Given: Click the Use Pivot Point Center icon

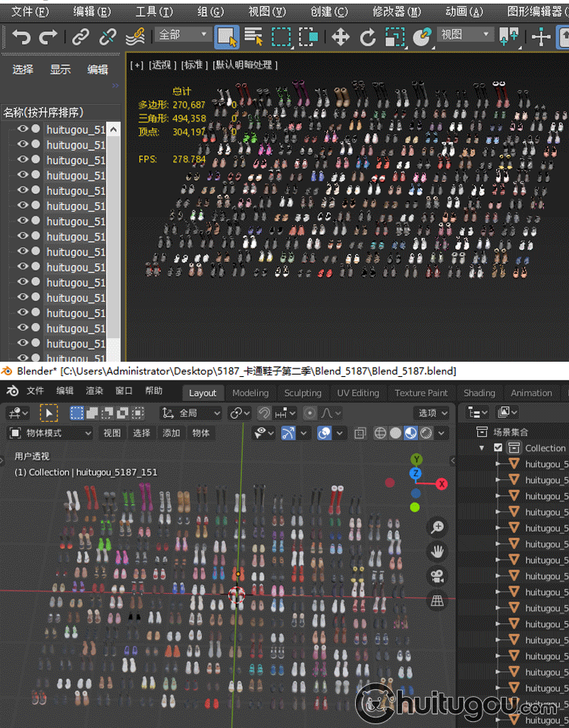Looking at the screenshot, I should click(x=508, y=36).
